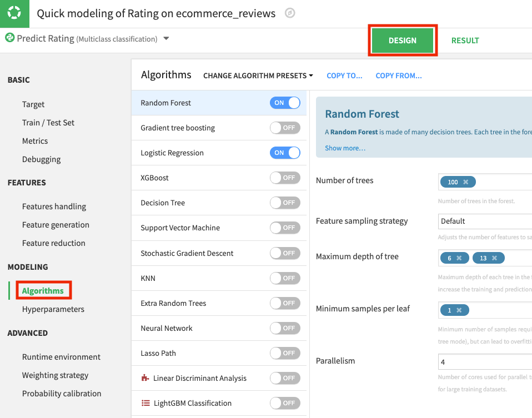Select Random Forest row in algorithm list
This screenshot has width=532, height=418.
coord(219,103)
